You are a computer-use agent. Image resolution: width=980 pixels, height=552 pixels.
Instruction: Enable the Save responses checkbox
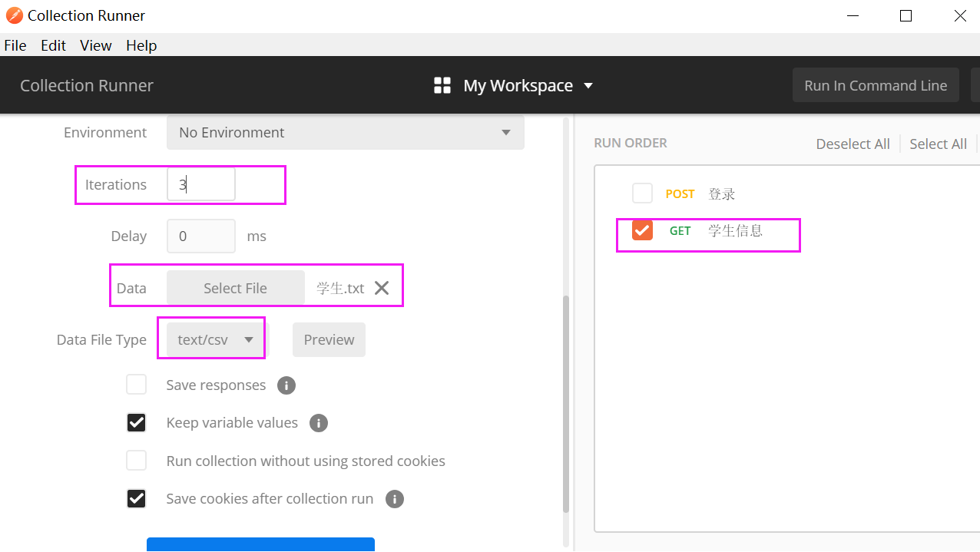coord(137,385)
